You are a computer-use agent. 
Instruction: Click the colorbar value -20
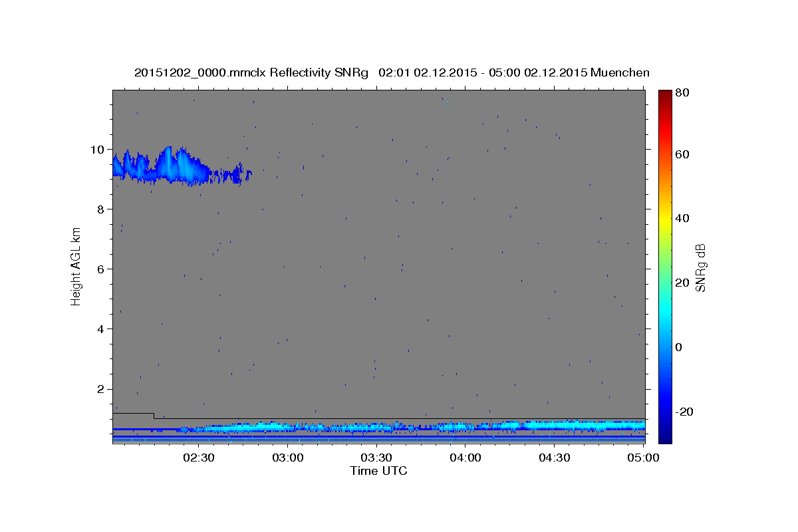[684, 412]
